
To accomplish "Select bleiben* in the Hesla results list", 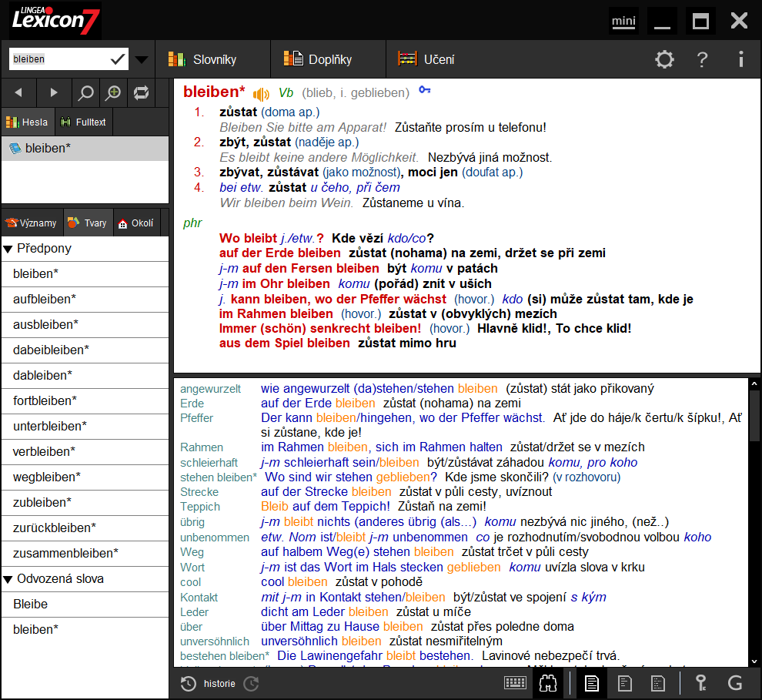I will click(x=85, y=149).
